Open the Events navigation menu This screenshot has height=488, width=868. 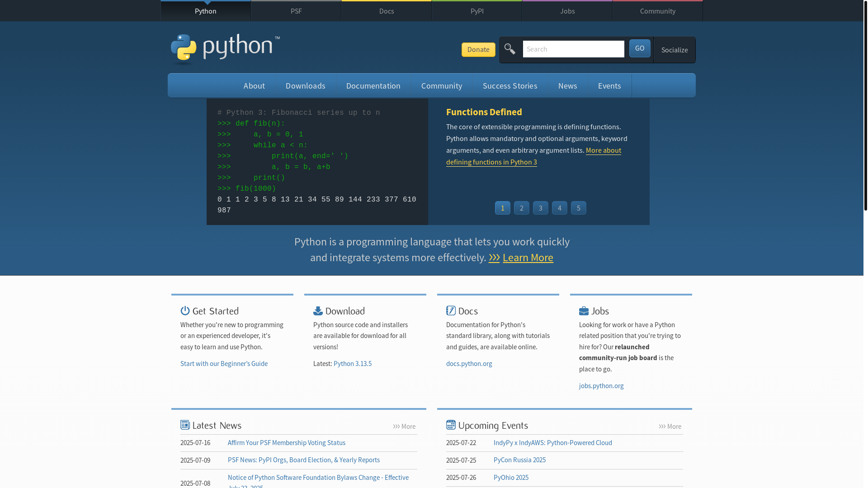click(x=609, y=86)
